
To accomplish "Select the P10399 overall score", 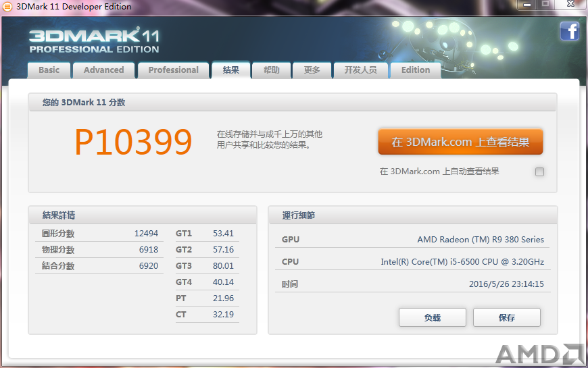I will pyautogui.click(x=133, y=142).
